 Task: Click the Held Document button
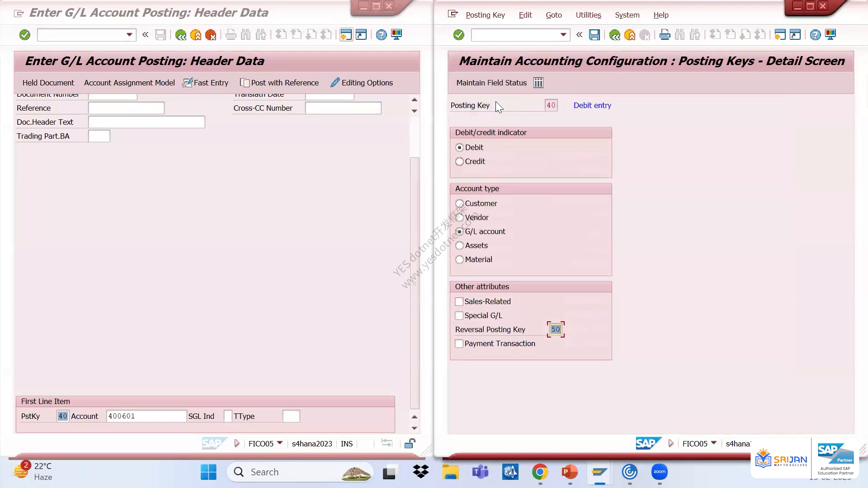point(48,83)
